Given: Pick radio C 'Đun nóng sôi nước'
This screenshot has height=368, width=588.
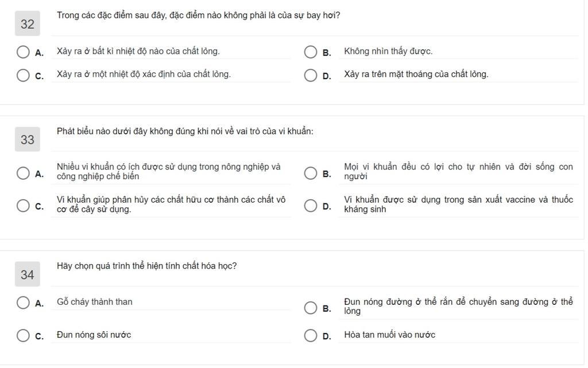Looking at the screenshot, I should pyautogui.click(x=23, y=336).
